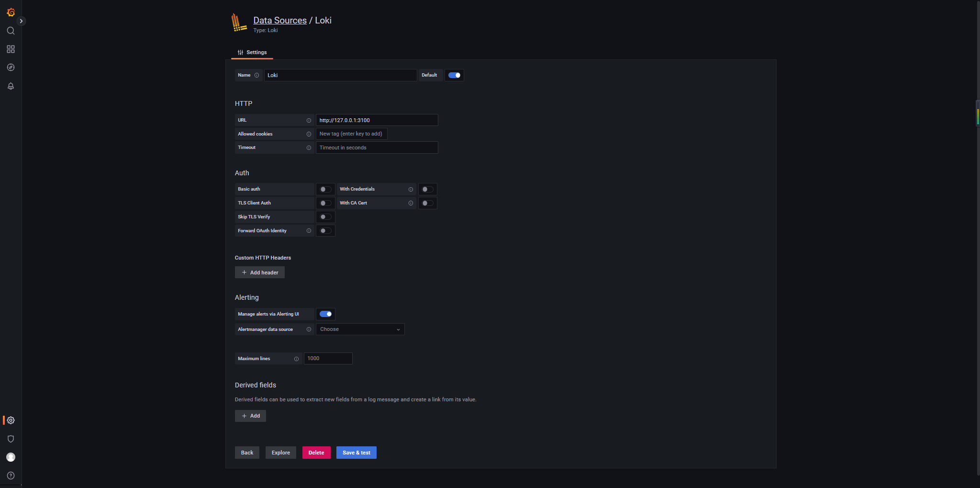
Task: Click the Maximum lines info icon
Action: click(296, 359)
